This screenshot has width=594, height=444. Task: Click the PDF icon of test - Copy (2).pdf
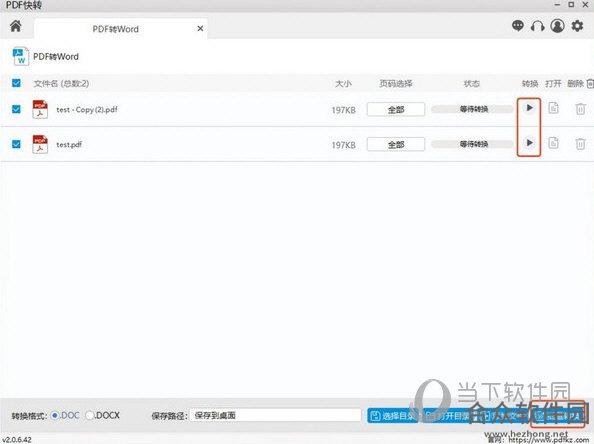[40, 109]
